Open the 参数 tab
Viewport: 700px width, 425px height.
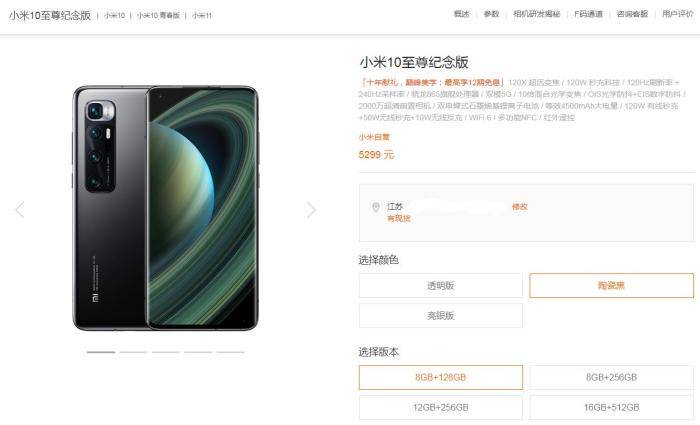pyautogui.click(x=491, y=14)
